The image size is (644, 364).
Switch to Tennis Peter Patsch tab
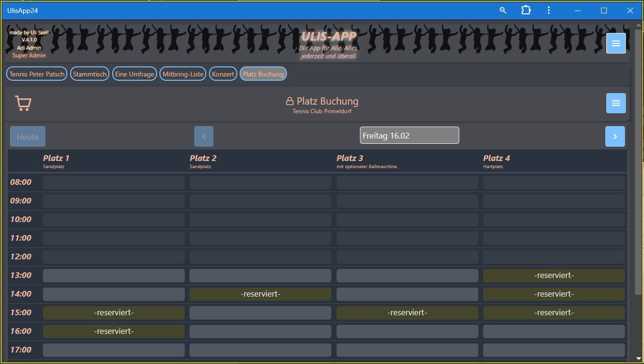(x=37, y=74)
